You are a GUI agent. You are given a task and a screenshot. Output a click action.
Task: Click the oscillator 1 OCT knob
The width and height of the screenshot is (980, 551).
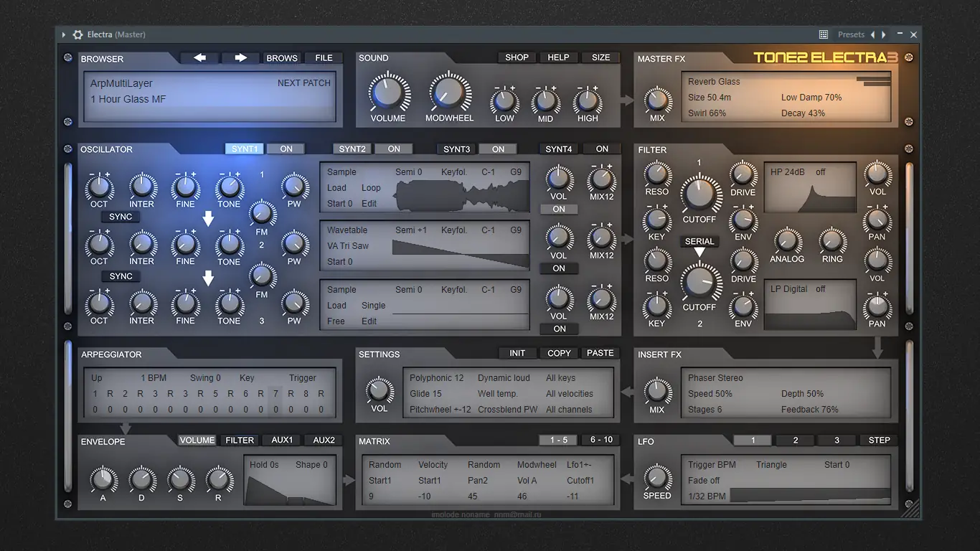click(99, 187)
